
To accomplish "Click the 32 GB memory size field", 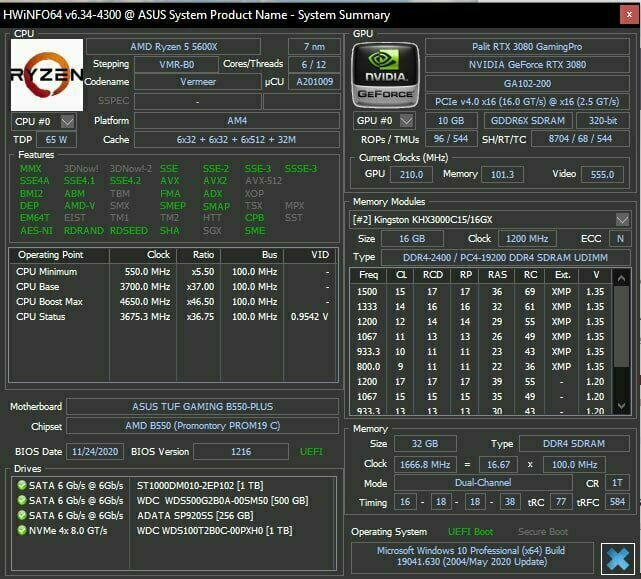I will click(x=425, y=444).
